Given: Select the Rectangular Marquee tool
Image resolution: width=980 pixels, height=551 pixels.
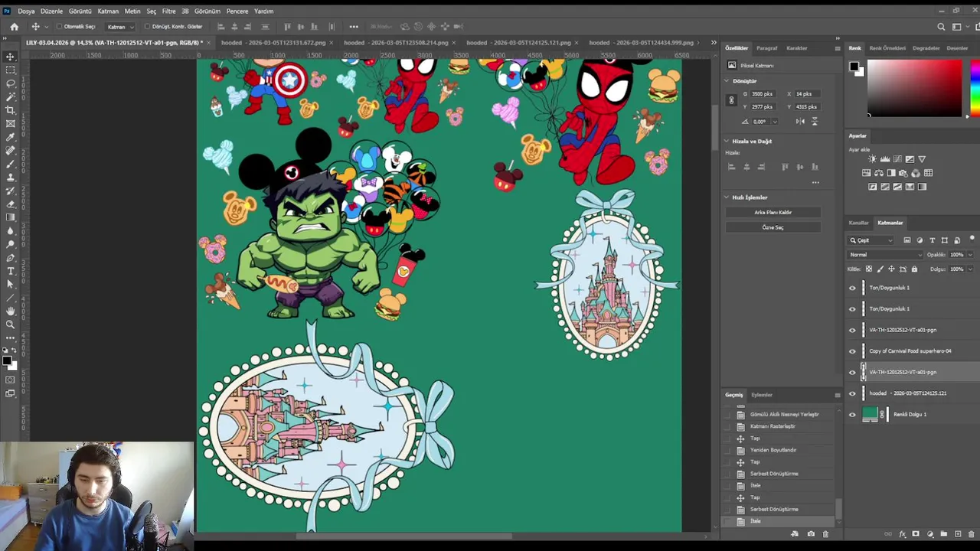Looking at the screenshot, I should [x=11, y=70].
